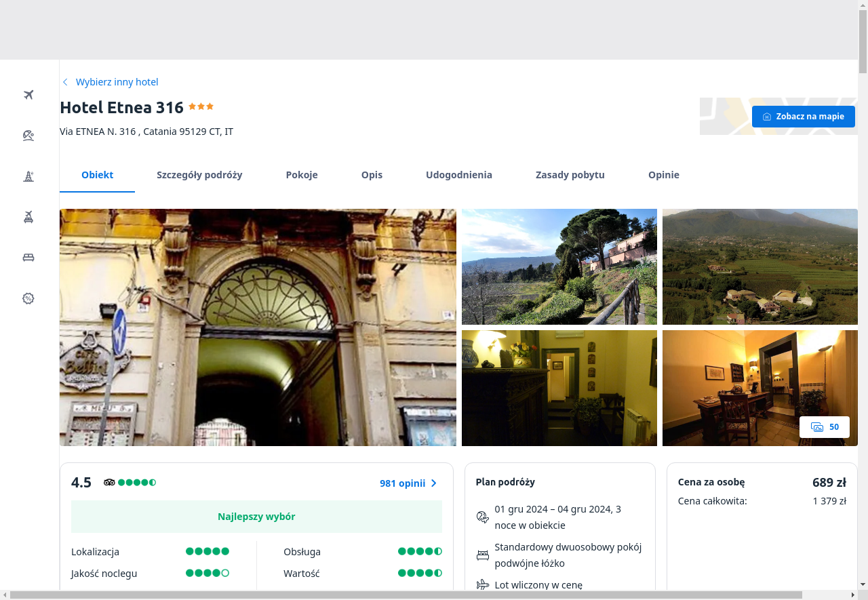Go back via Wybierz inny hotel link
This screenshot has width=868, height=600.
pos(117,82)
